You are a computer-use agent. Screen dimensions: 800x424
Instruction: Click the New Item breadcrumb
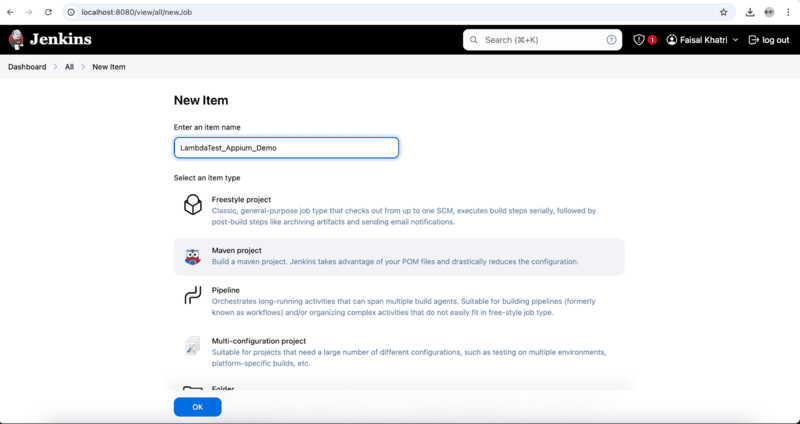109,67
